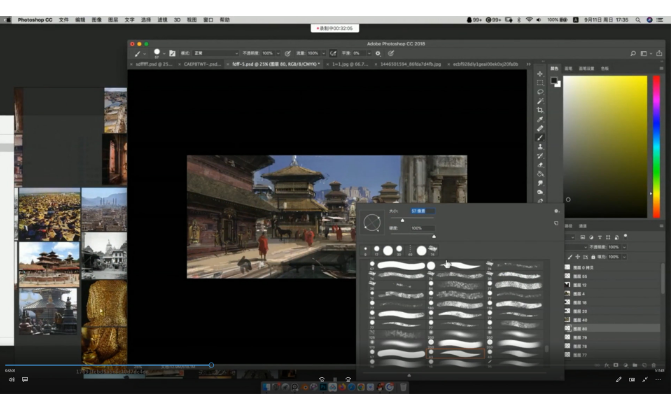Toggle the lock image pixels brush icon
Screen dimensions: 671x395
(570, 257)
